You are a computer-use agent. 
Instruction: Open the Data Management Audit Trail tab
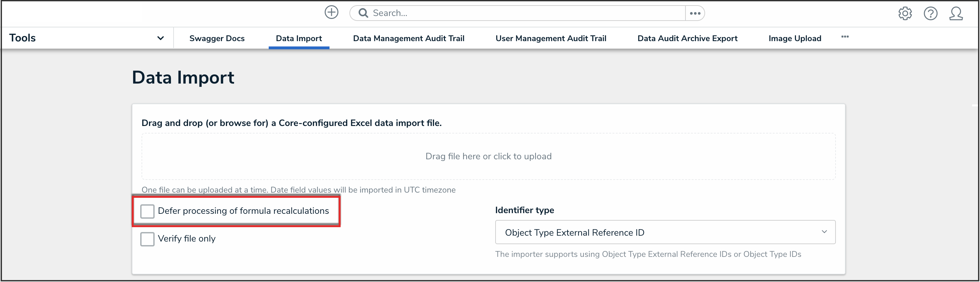coord(408,39)
